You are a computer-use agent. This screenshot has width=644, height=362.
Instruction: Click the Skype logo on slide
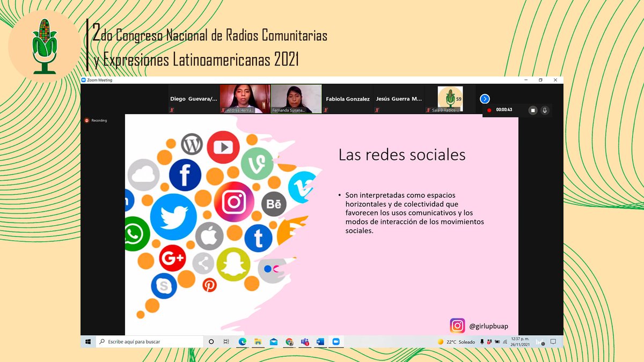(164, 286)
